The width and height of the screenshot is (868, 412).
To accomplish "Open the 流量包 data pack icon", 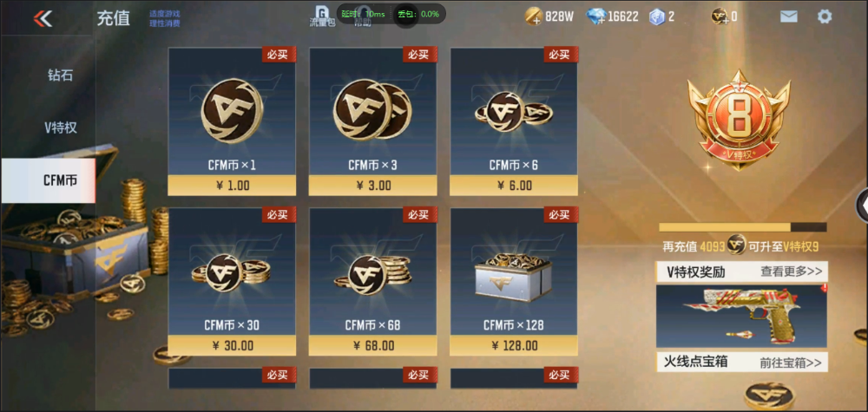I will coord(322,17).
